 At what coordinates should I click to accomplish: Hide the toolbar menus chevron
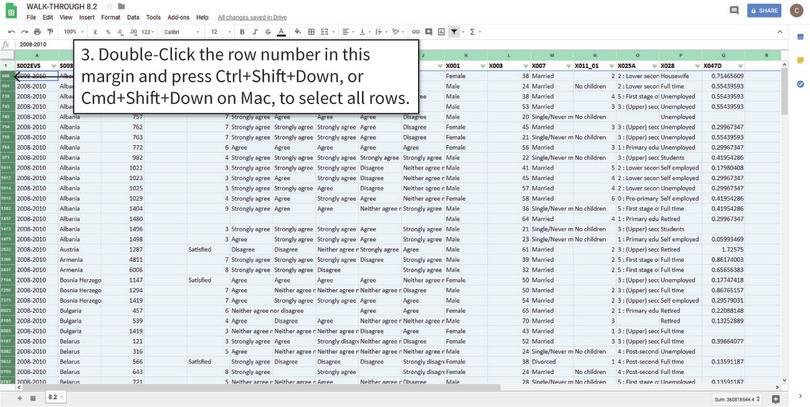(x=780, y=32)
